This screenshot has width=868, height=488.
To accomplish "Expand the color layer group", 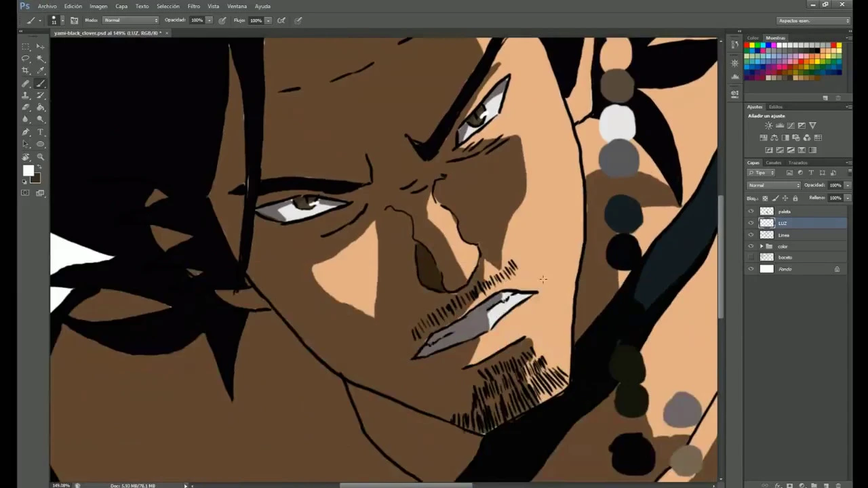I will pos(762,246).
